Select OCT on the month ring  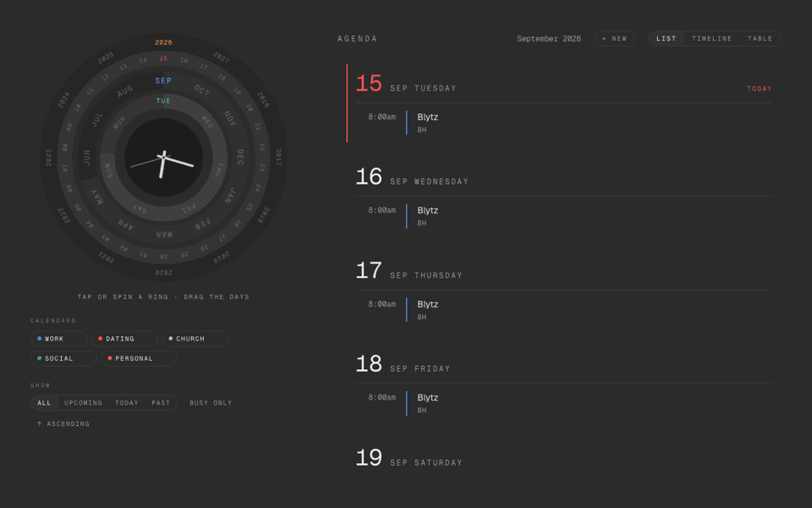click(x=202, y=91)
